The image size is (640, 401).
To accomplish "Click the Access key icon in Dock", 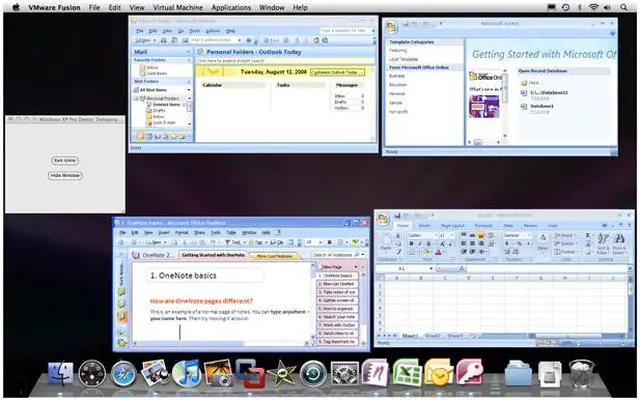I will click(470, 372).
